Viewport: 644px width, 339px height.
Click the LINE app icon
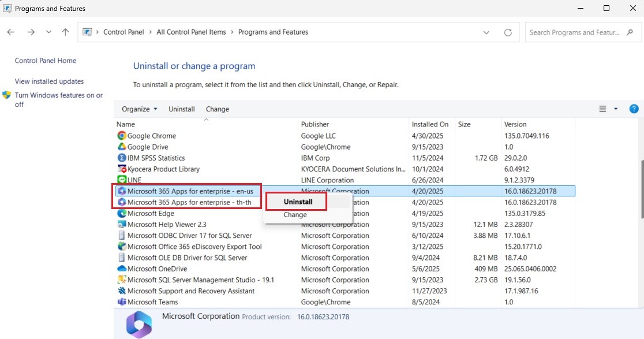tap(121, 180)
